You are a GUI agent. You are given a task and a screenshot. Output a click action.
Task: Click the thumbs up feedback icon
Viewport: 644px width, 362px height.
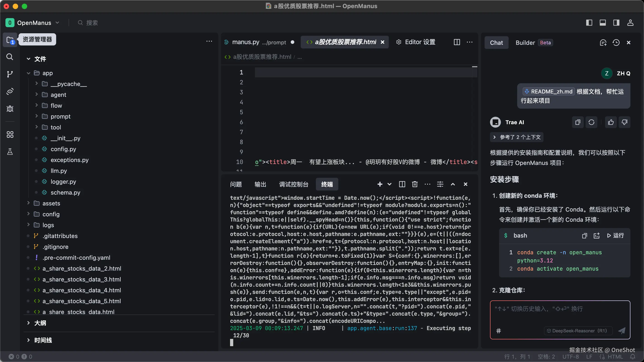click(x=611, y=122)
